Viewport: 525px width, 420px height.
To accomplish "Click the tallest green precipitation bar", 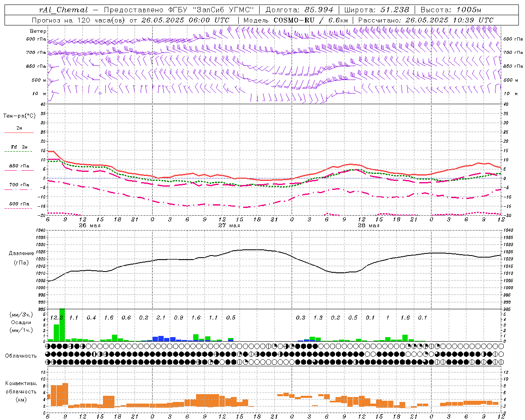I will tap(62, 325).
